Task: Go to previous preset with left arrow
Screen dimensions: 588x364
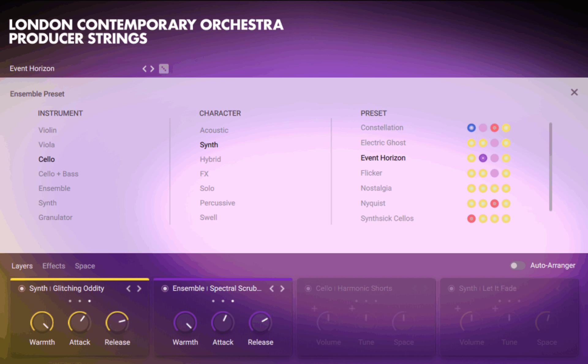Action: (145, 69)
